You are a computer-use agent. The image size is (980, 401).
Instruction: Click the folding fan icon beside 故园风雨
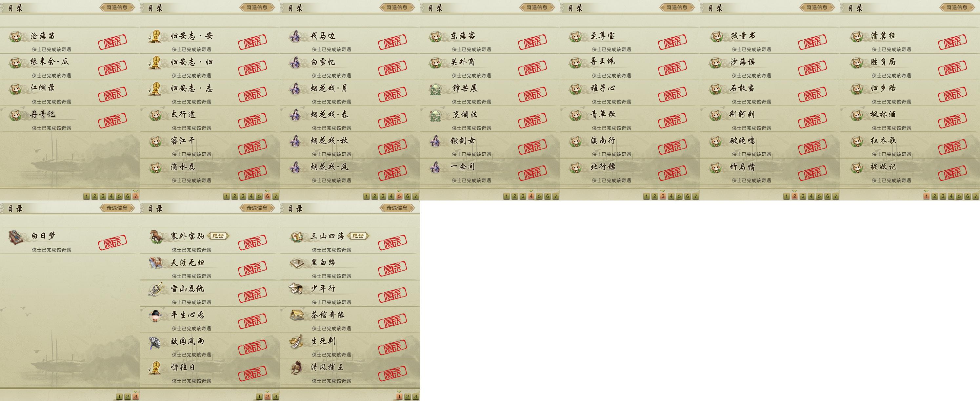156,341
